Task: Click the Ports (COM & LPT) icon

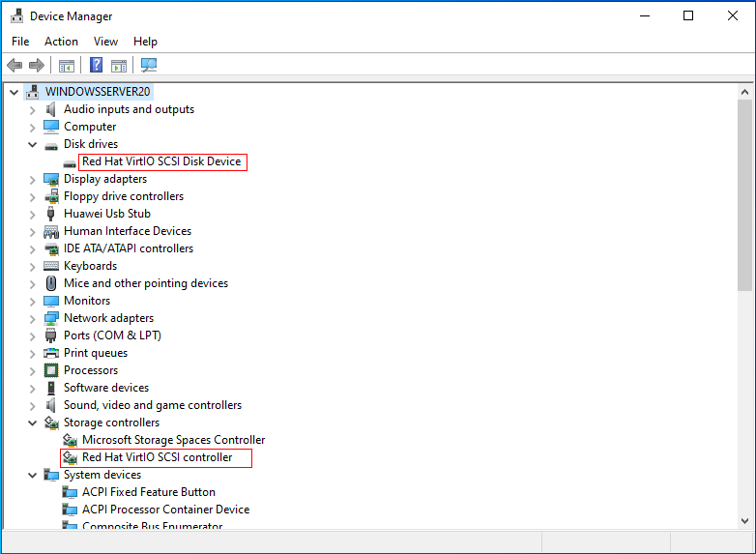Action: 50,335
